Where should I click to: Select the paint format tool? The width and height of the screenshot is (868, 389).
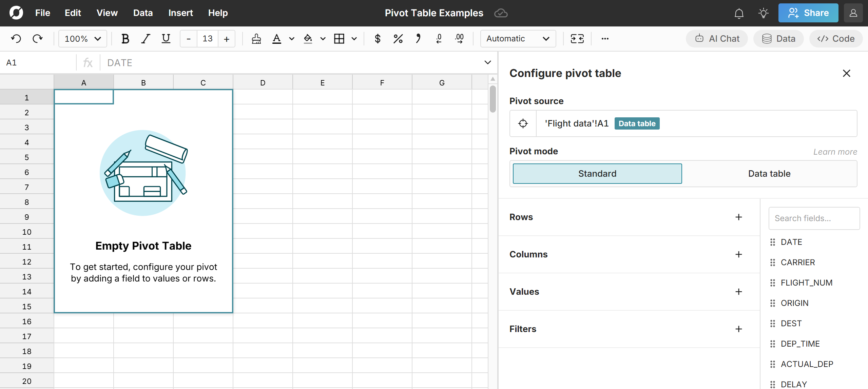click(256, 39)
